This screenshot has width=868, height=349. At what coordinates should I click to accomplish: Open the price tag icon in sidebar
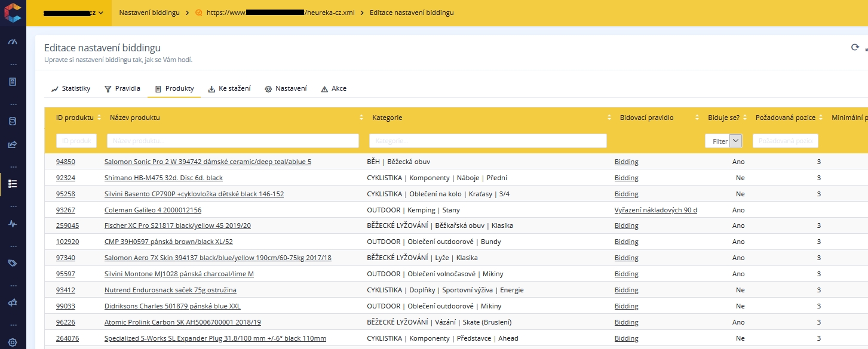tap(13, 263)
